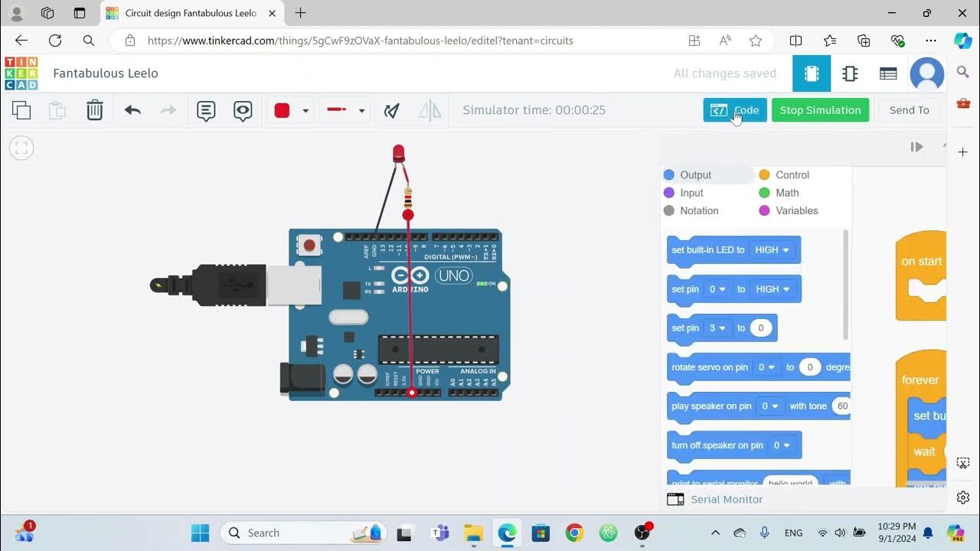Viewport: 980px width, 551px height.
Task: Refresh the browser page
Action: [x=55, y=41]
